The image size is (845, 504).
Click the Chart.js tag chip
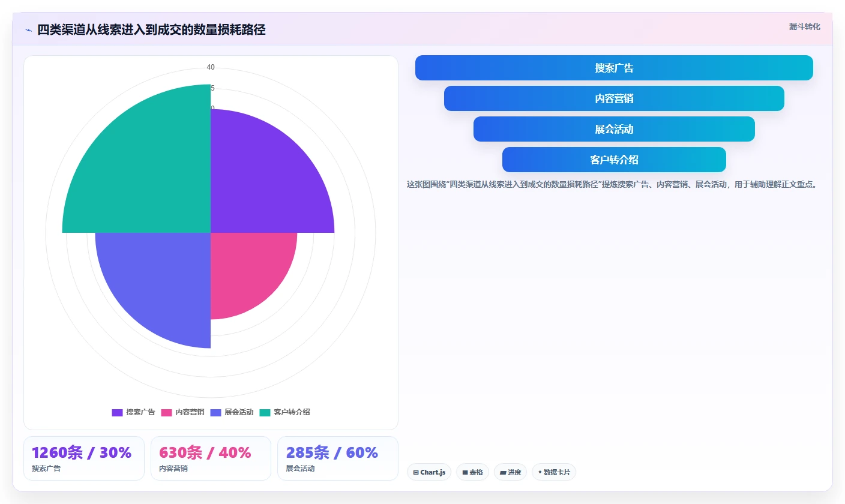(x=429, y=472)
